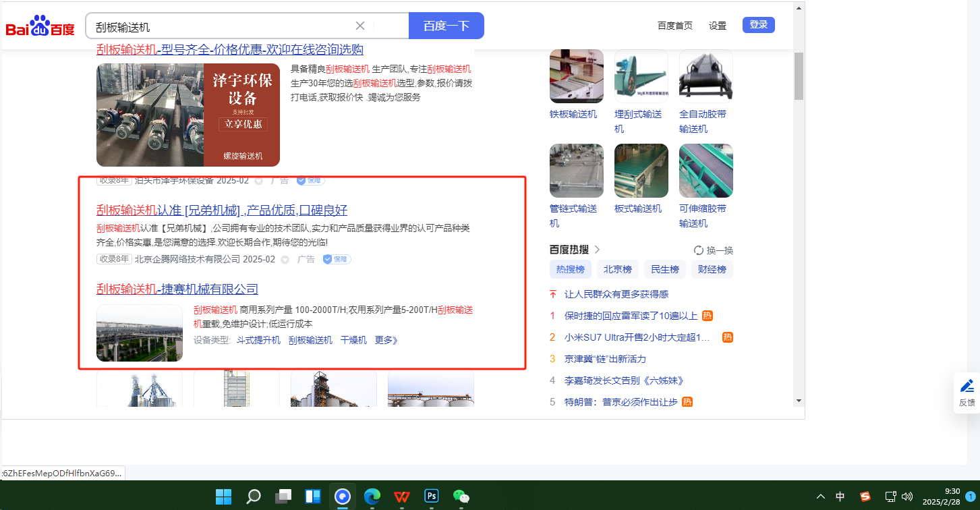Click the 反馈 feedback button
The image size is (980, 510).
click(967, 392)
